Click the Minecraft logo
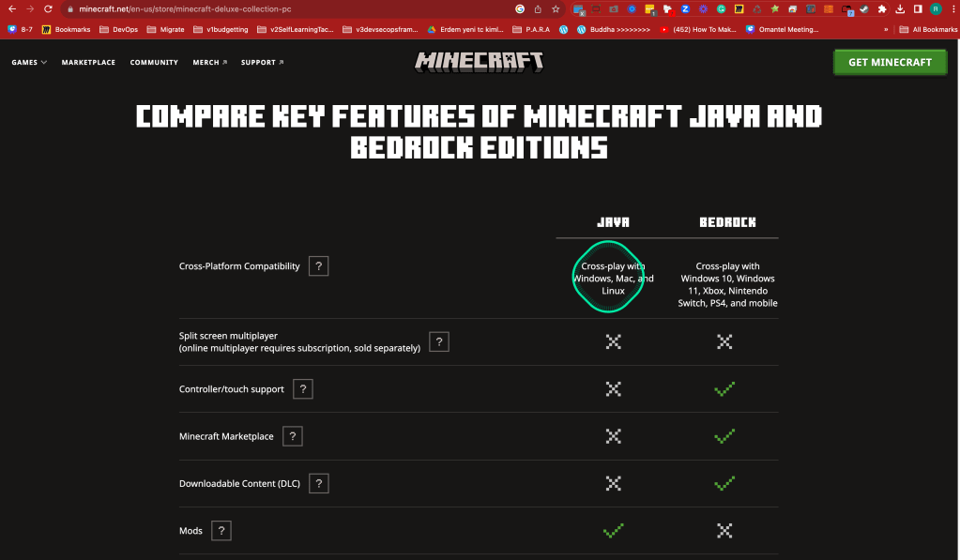The image size is (960, 560). coord(480,62)
